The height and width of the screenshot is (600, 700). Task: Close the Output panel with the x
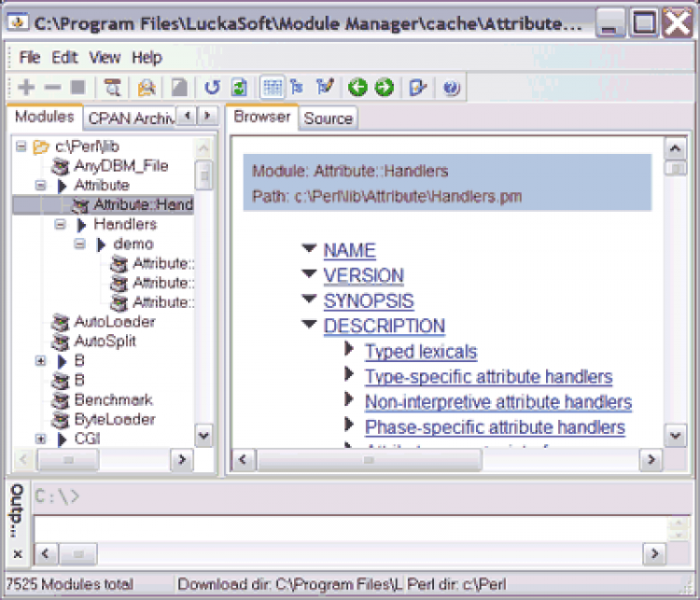(18, 554)
